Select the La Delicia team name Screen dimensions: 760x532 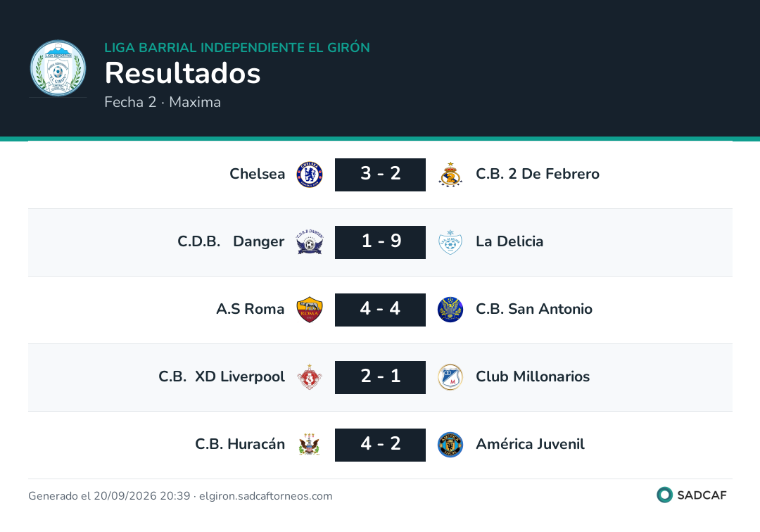(509, 241)
